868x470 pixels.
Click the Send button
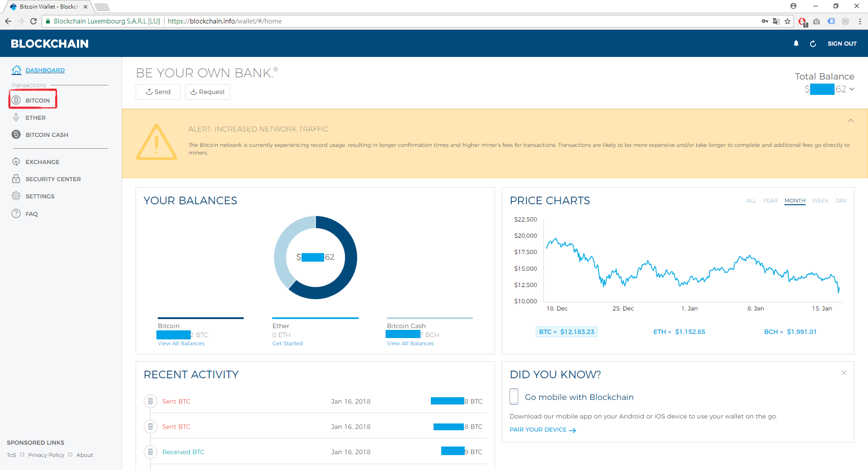[158, 92]
